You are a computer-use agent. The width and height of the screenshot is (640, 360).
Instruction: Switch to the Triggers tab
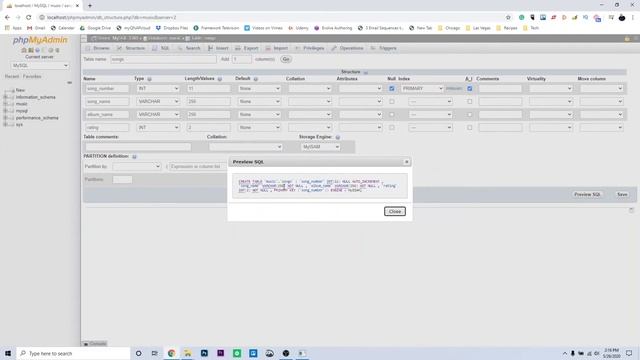384,48
